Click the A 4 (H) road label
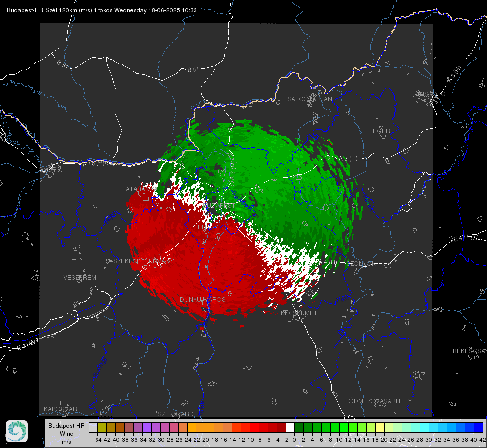This screenshot has height=448, width=487. [x=327, y=262]
